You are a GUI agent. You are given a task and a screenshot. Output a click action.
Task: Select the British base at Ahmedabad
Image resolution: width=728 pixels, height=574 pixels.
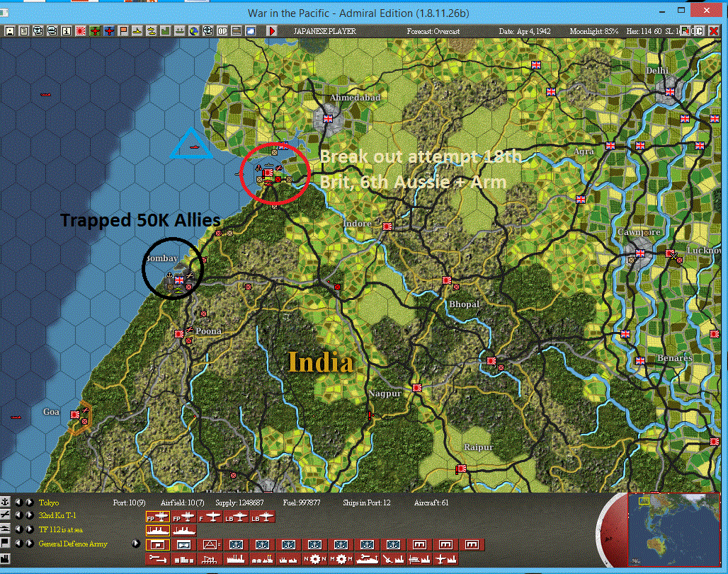pos(328,119)
